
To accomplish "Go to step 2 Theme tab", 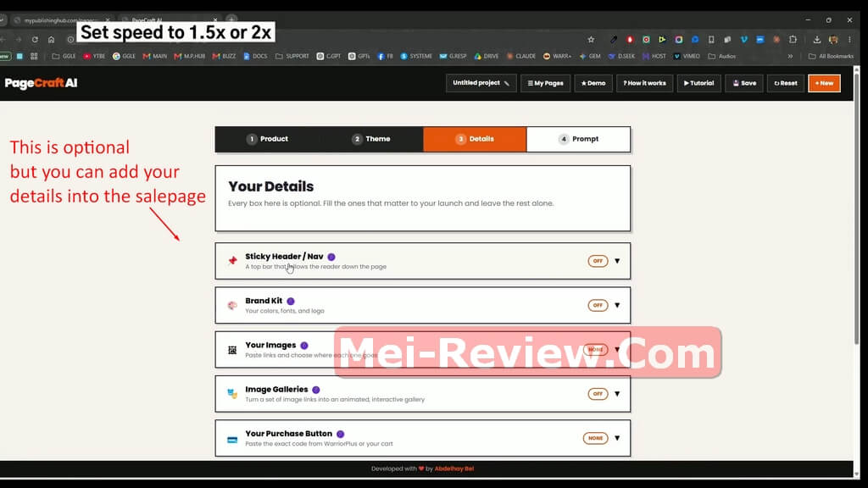I will (x=371, y=139).
